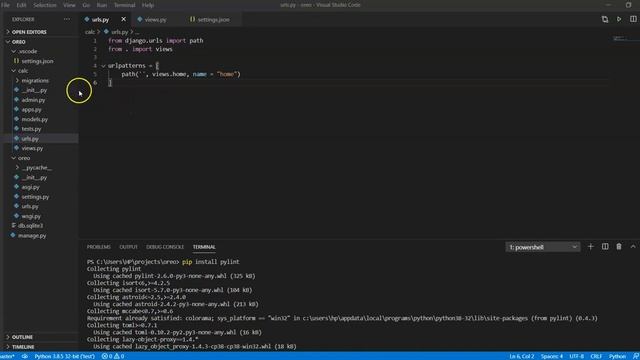Create a new terminal with plus icon
Image resolution: width=640 pixels, height=360 pixels.
tap(591, 247)
